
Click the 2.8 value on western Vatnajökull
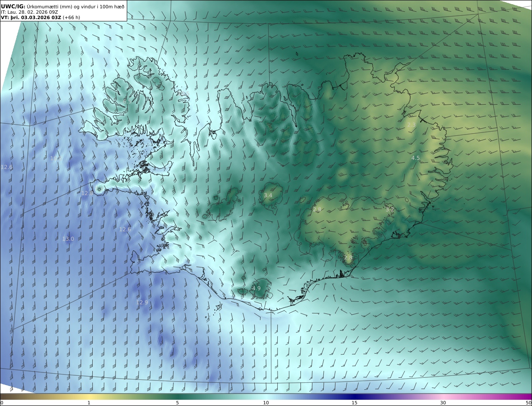coord(317,210)
